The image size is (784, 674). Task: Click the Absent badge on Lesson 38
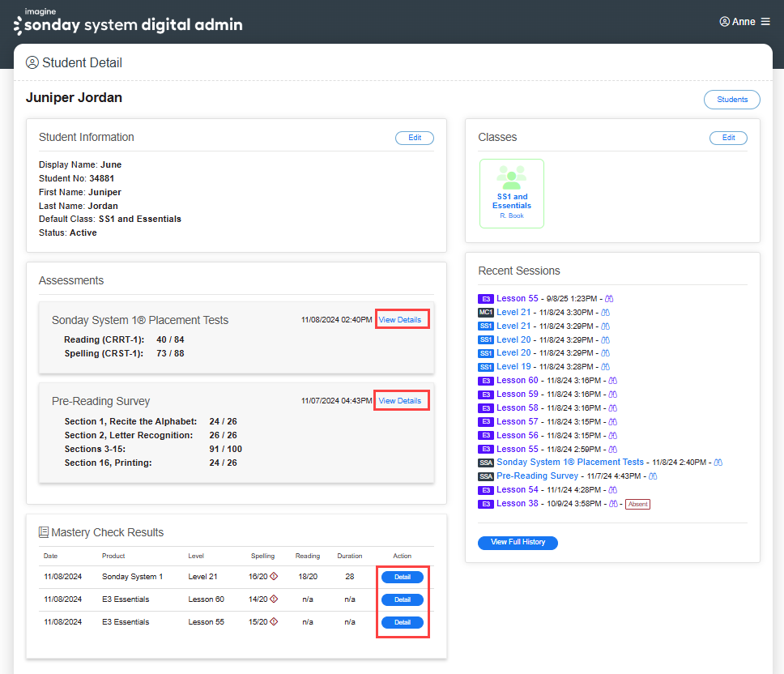pos(637,504)
